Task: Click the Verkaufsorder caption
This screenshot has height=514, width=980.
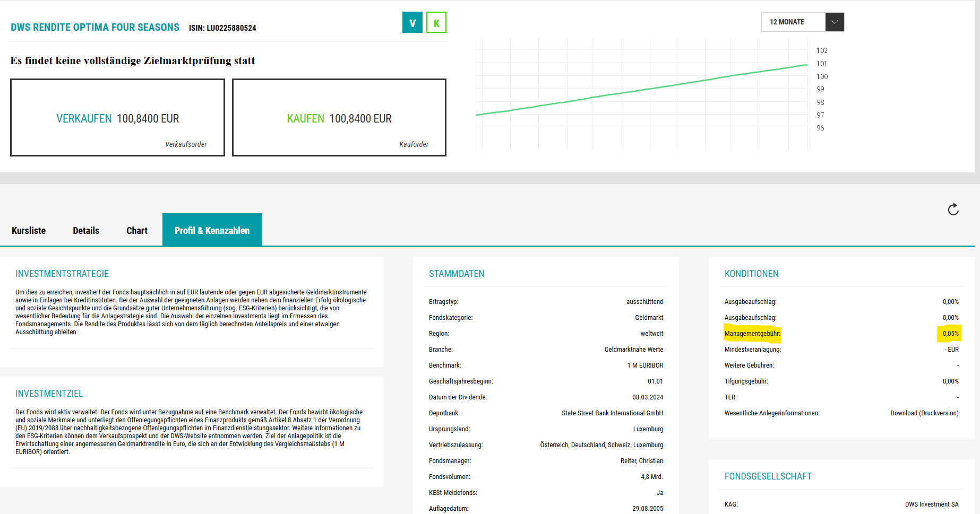Action: tap(186, 144)
